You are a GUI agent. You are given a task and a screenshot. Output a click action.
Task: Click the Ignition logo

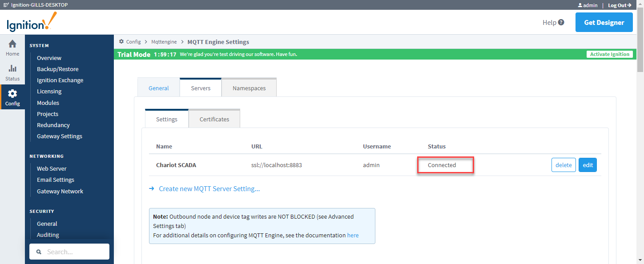pos(32,22)
